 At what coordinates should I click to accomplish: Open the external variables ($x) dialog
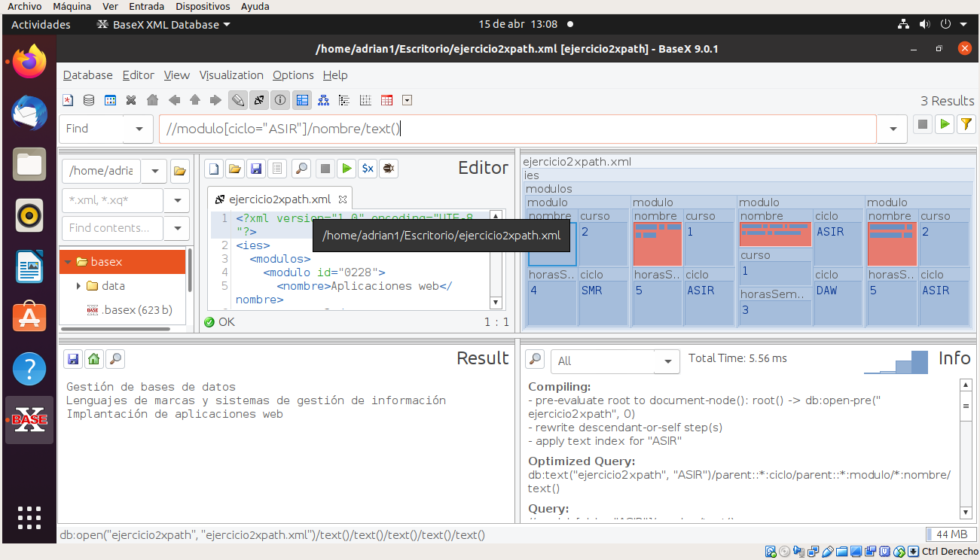(367, 169)
